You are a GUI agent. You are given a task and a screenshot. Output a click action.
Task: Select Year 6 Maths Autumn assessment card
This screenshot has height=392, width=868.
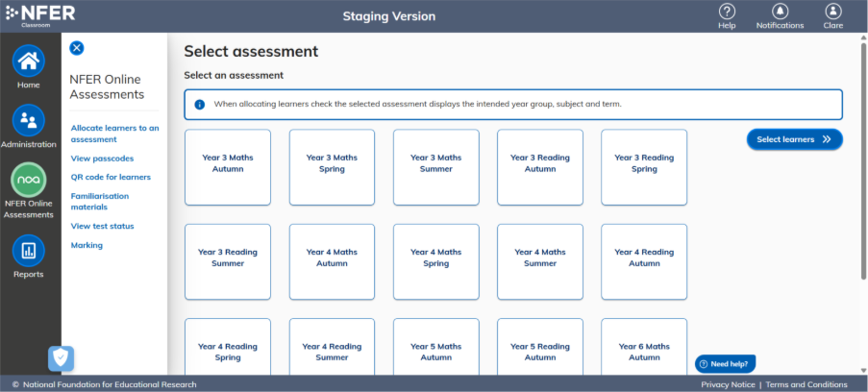click(644, 347)
